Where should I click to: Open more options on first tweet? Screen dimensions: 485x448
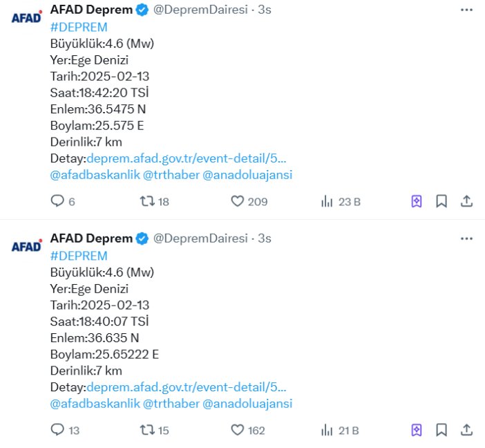[467, 10]
